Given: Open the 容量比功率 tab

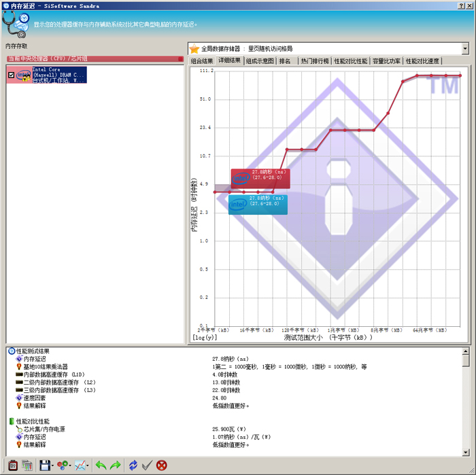Looking at the screenshot, I should click(386, 61).
